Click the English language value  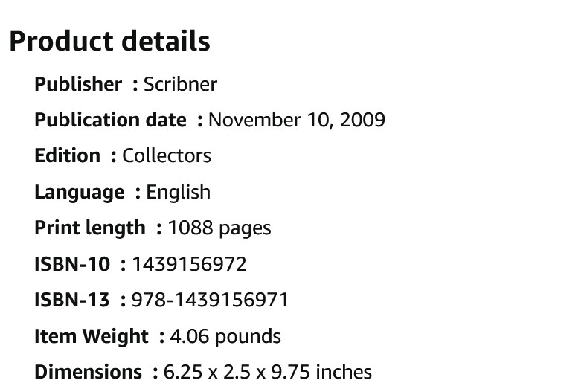coord(179,193)
